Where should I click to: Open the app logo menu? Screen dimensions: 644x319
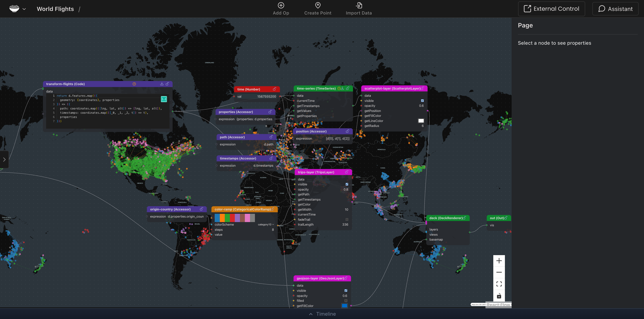14,9
